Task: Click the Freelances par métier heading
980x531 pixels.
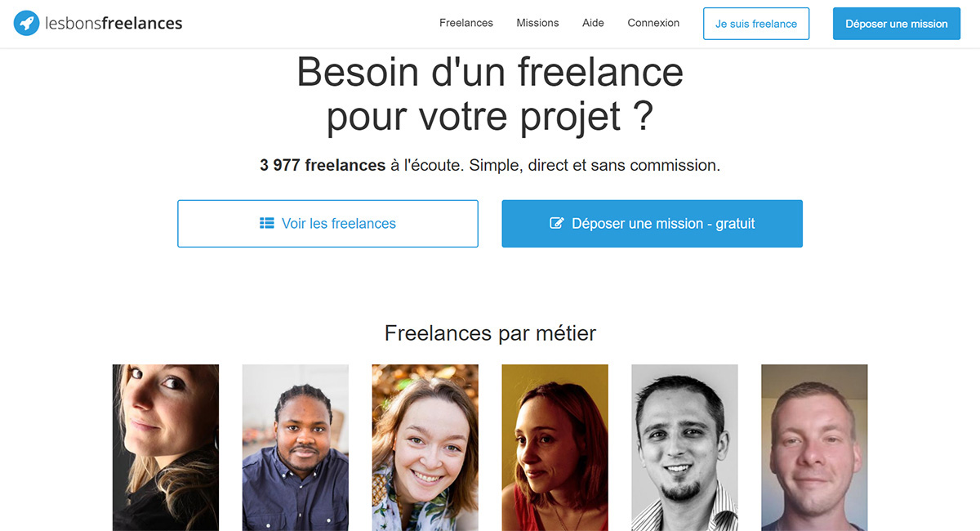Action: (x=490, y=333)
